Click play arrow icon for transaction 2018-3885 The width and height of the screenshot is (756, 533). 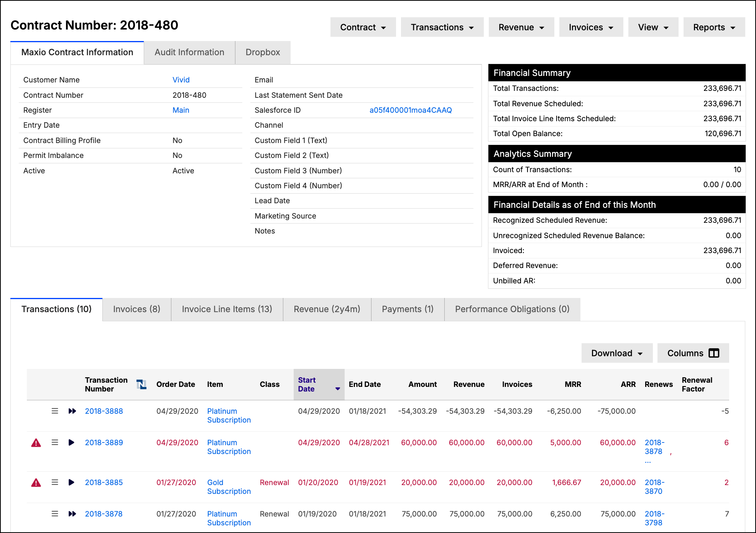(x=71, y=482)
